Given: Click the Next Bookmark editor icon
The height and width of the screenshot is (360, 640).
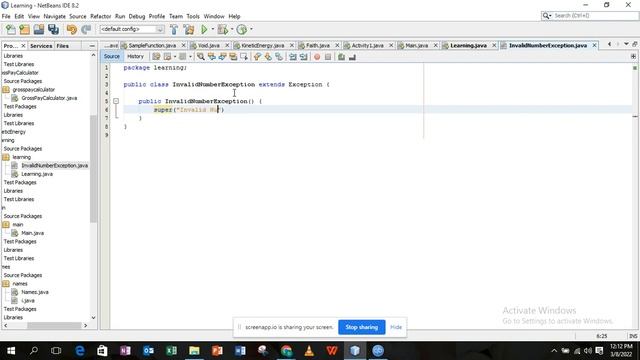Looking at the screenshot, I should pos(268,57).
